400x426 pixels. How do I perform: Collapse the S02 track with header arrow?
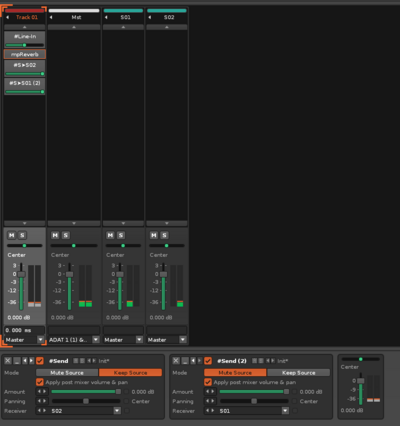pyautogui.click(x=150, y=17)
